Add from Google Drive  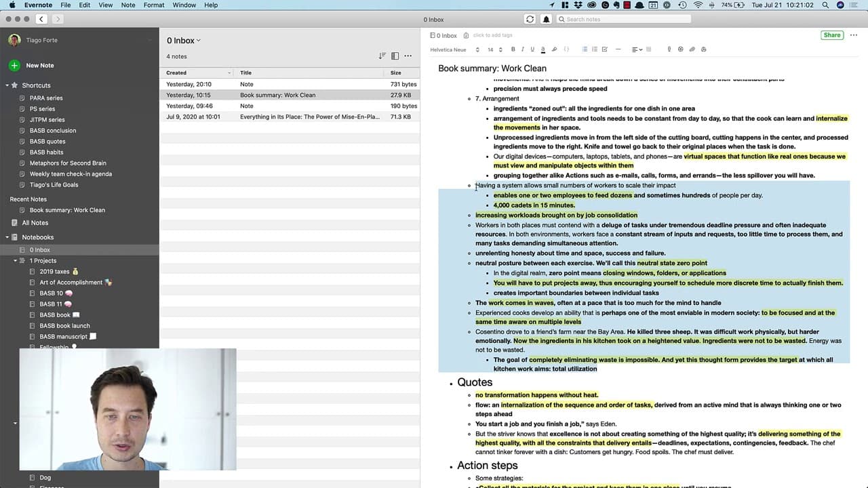pyautogui.click(x=704, y=49)
